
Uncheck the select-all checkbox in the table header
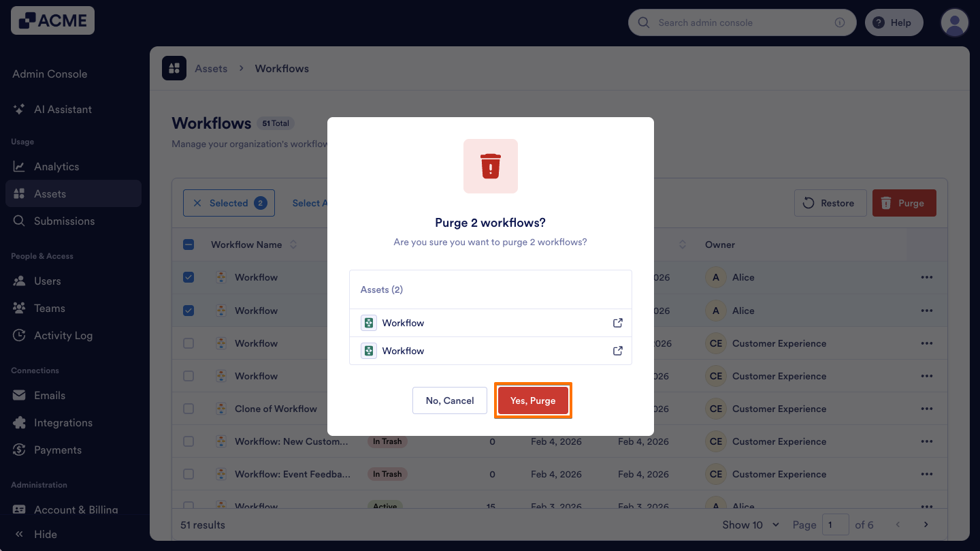189,244
